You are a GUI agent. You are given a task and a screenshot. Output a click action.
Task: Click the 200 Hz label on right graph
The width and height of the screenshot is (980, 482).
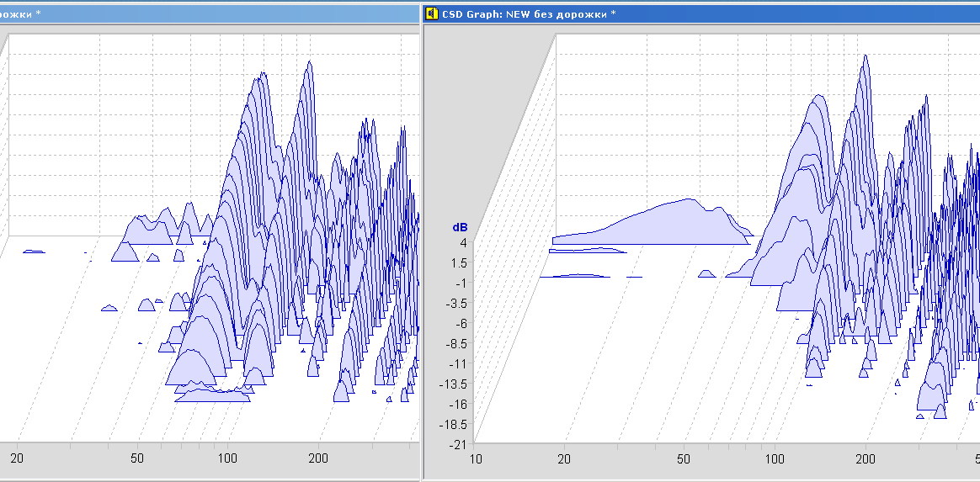865,459
